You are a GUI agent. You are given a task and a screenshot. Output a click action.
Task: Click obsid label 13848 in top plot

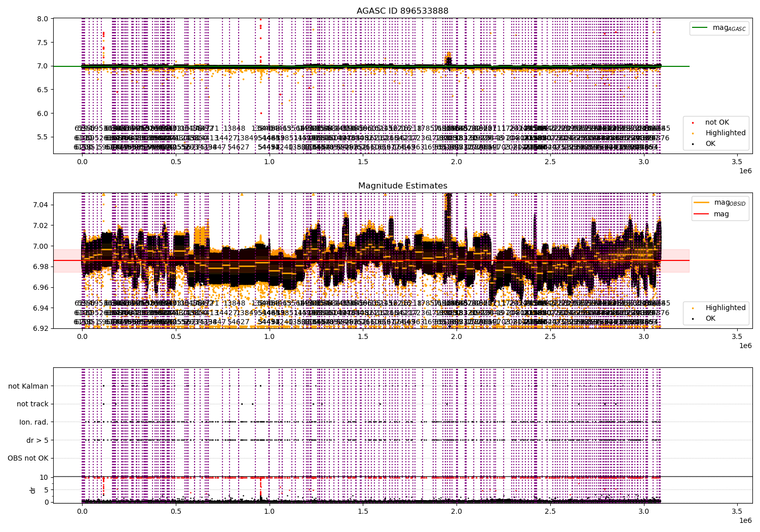[235, 128]
